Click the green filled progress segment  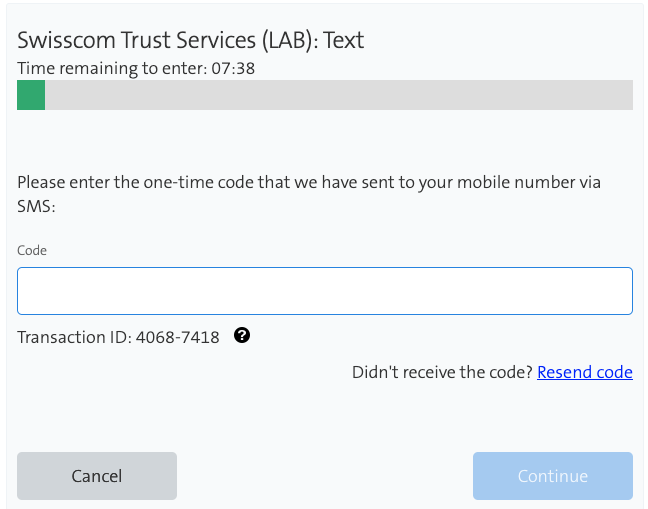pos(31,95)
